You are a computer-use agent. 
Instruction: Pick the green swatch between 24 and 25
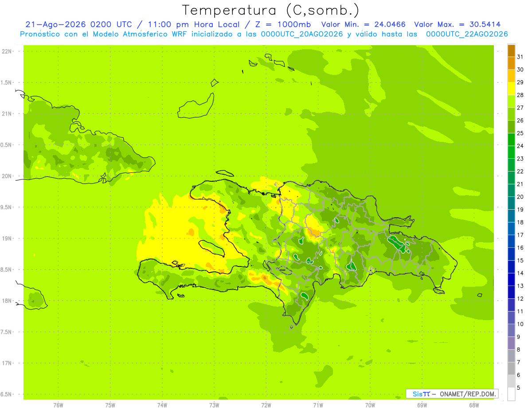coord(511,139)
